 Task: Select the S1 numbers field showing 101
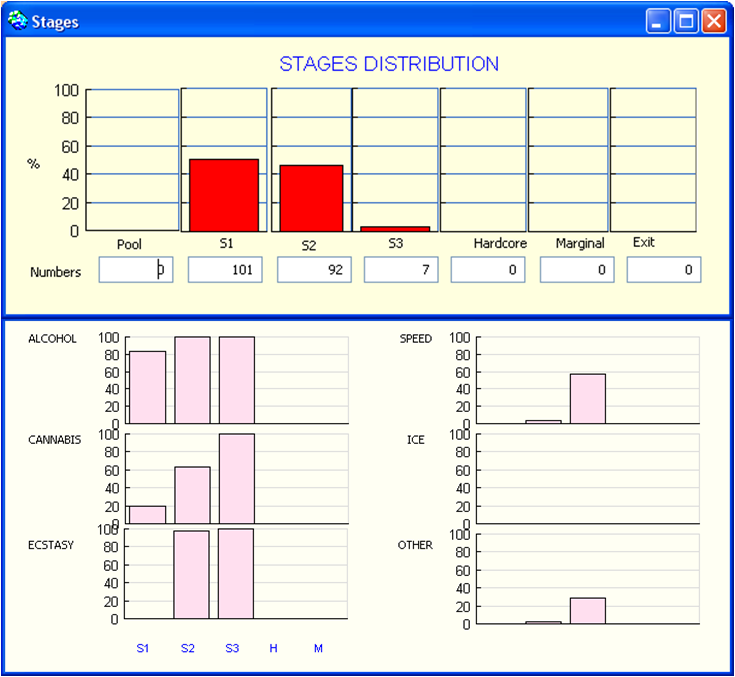(x=225, y=270)
